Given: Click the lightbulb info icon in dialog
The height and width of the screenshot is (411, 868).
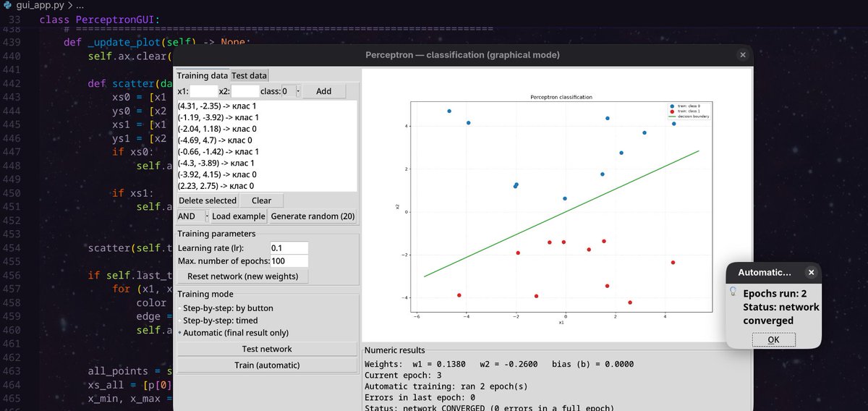Looking at the screenshot, I should pos(733,292).
